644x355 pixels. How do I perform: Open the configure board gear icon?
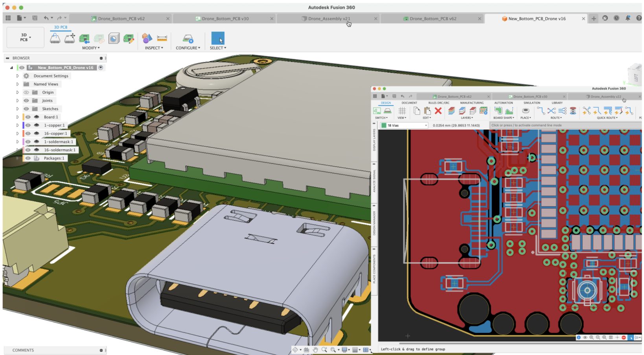[188, 38]
